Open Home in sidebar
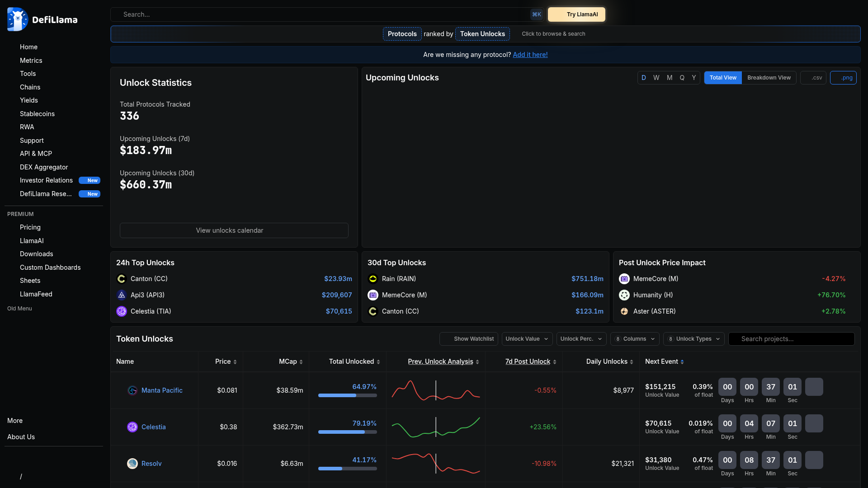Viewport: 868px width, 488px height. 28,47
